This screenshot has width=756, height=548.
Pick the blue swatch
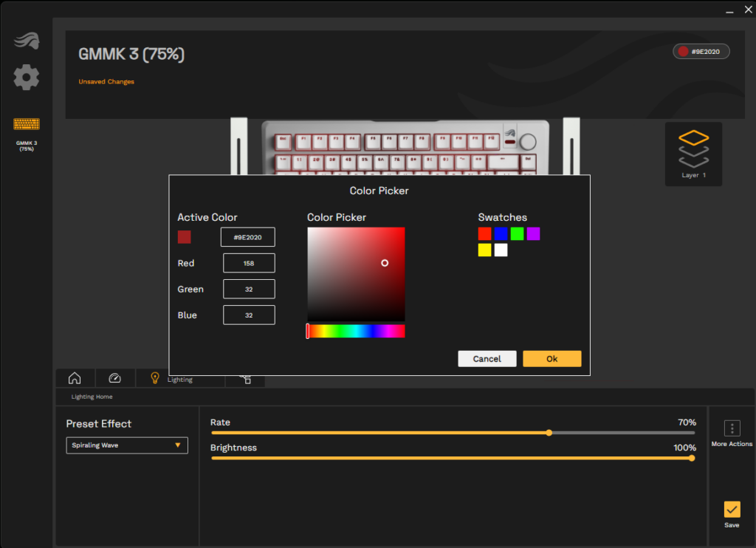pyautogui.click(x=501, y=234)
